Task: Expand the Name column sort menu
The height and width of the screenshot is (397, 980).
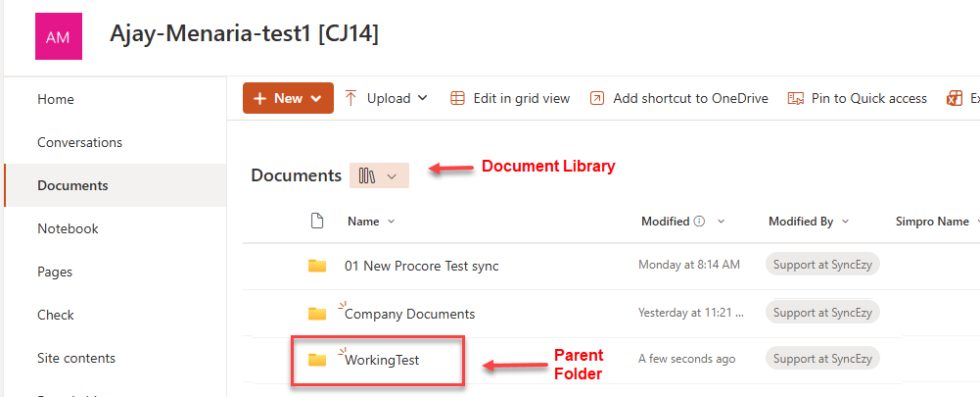Action: [392, 222]
